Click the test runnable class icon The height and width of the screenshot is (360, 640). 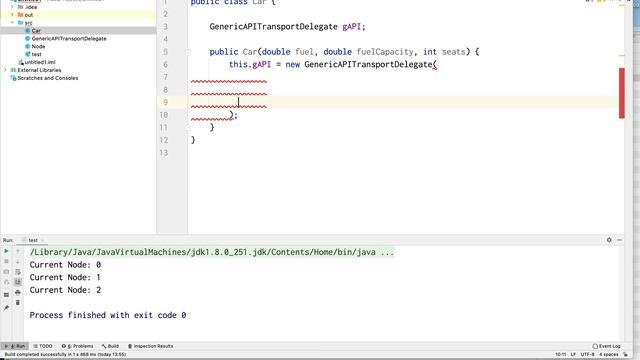(28, 54)
